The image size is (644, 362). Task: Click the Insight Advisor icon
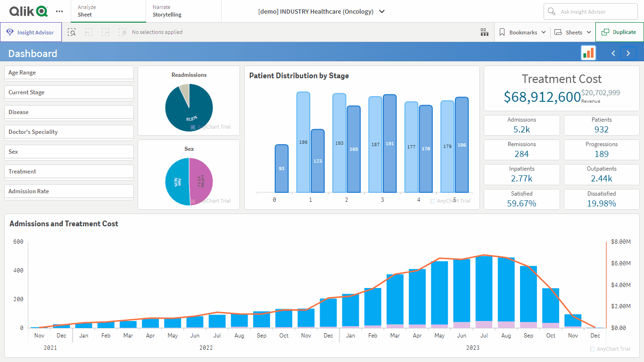click(9, 32)
